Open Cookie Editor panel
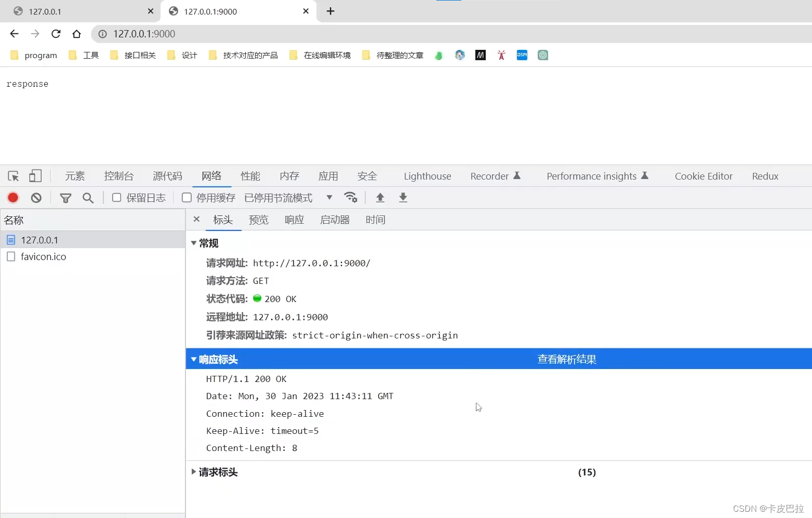 point(703,176)
